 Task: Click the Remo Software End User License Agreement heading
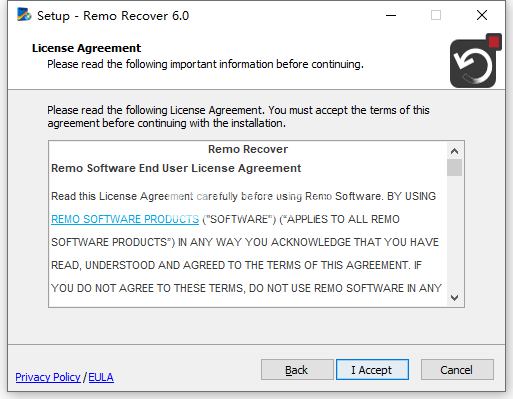176,168
